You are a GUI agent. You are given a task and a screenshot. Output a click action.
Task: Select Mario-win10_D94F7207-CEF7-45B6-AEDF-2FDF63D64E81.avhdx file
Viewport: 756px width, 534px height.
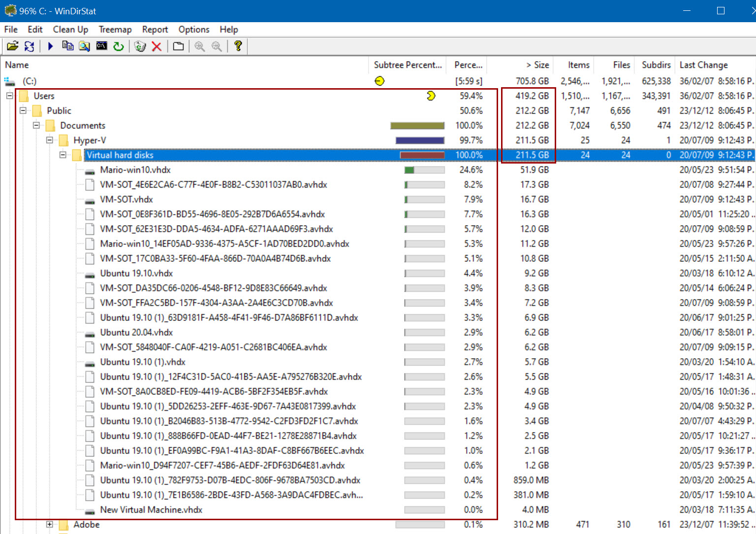pyautogui.click(x=222, y=466)
